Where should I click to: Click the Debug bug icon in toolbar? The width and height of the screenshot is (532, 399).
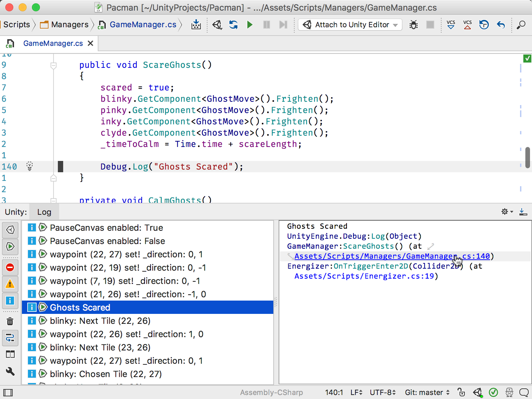[x=414, y=25]
